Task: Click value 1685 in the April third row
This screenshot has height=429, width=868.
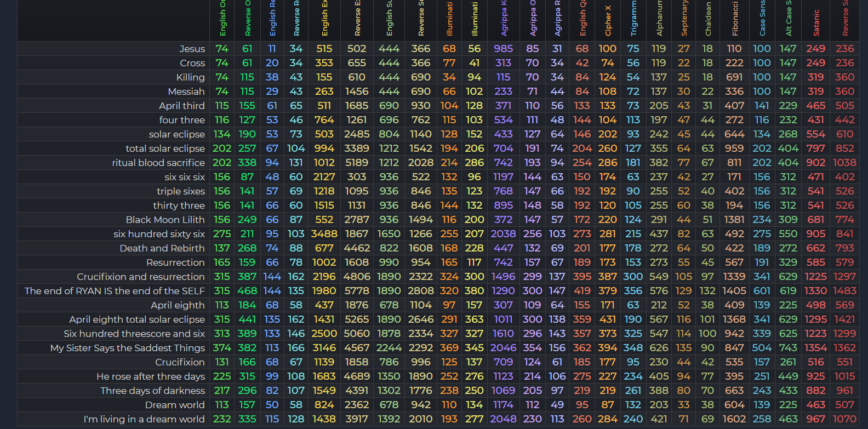Action: coord(357,106)
